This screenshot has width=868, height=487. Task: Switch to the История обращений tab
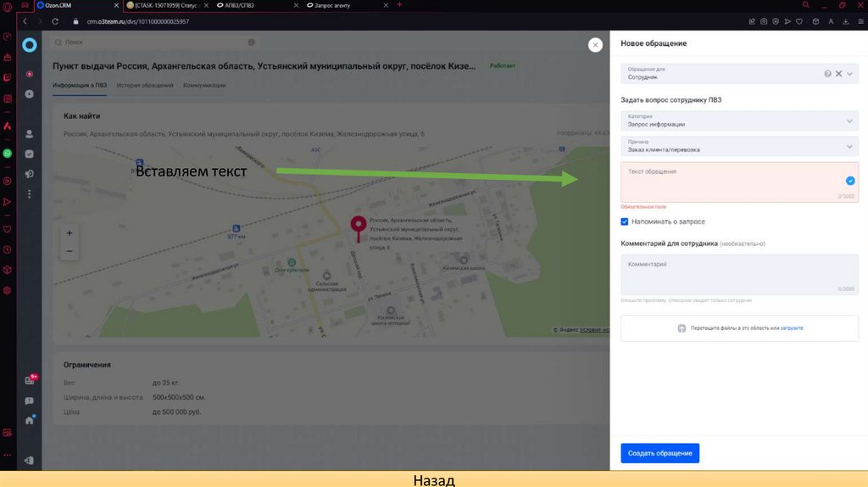click(x=145, y=86)
